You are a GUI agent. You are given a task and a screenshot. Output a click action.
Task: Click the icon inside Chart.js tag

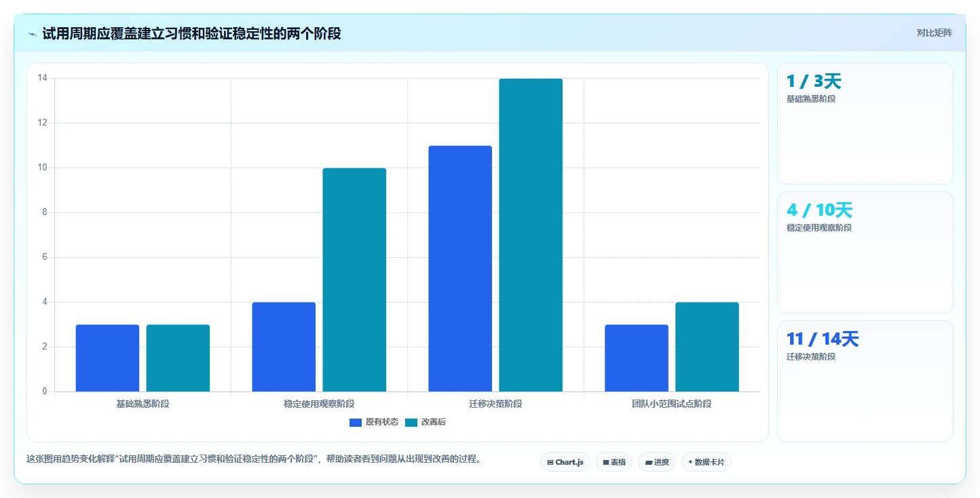point(550,462)
